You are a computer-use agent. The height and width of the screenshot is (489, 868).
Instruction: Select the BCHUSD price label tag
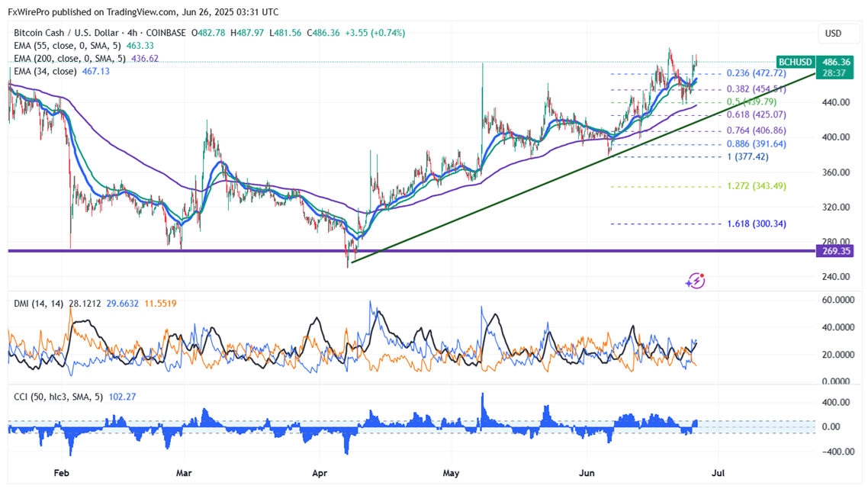point(796,62)
